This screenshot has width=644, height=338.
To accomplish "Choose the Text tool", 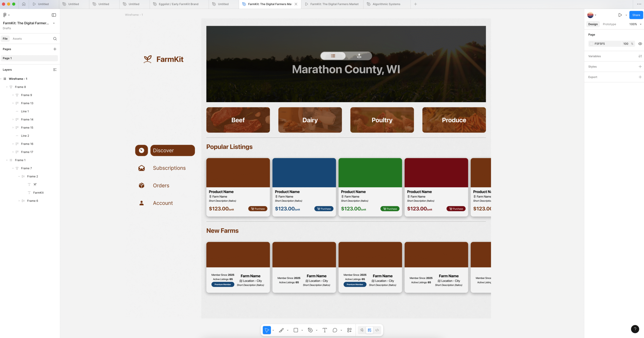I will (x=325, y=330).
